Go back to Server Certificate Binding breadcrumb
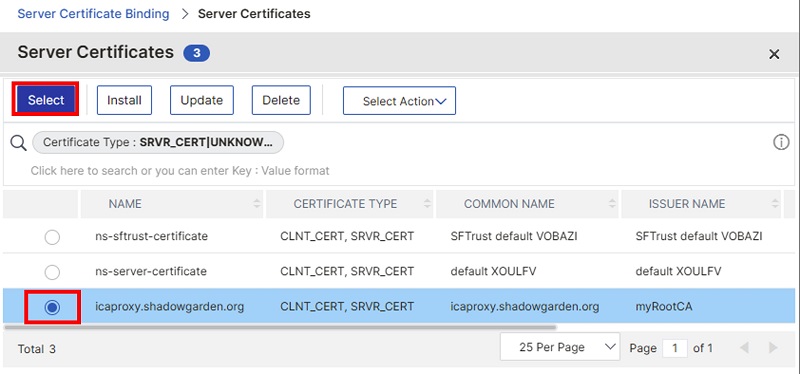 (93, 13)
